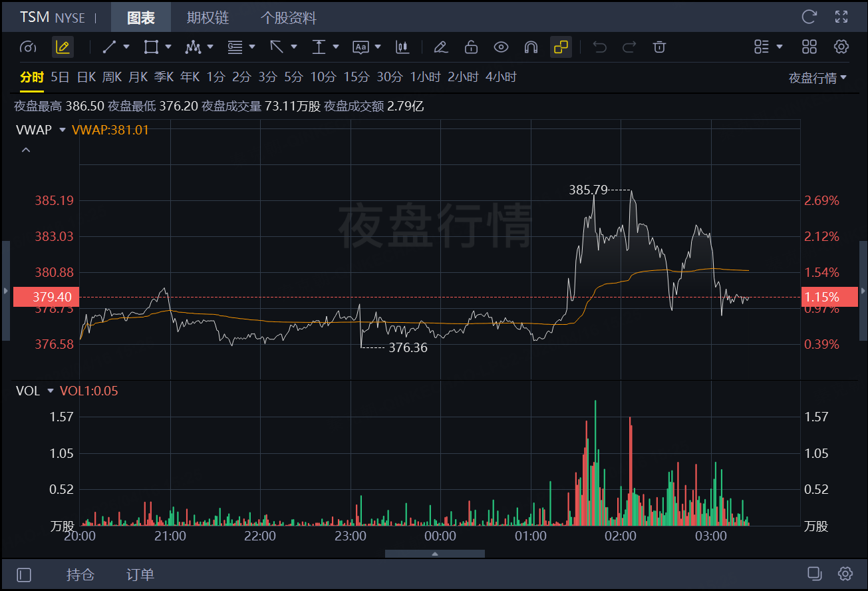Click the speedometer indicator icon in toolbar
Viewport: 868px width, 591px height.
click(27, 47)
